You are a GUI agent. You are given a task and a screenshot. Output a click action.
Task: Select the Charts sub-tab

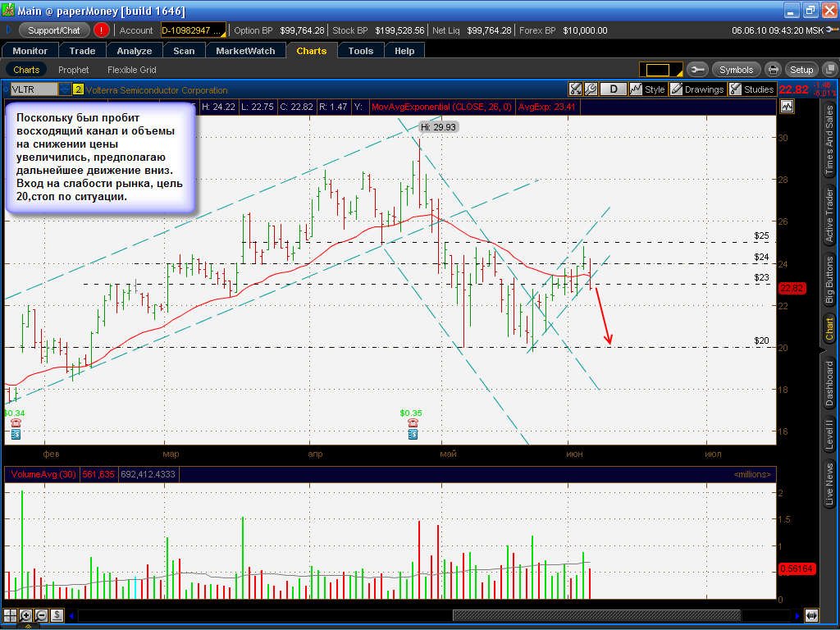tap(26, 70)
